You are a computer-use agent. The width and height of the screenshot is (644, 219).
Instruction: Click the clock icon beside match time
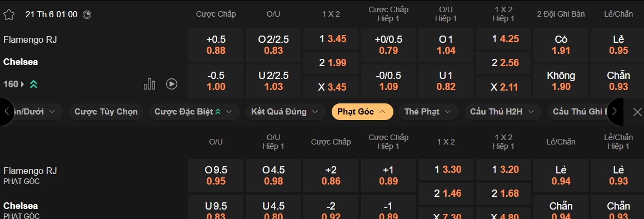[x=87, y=14]
